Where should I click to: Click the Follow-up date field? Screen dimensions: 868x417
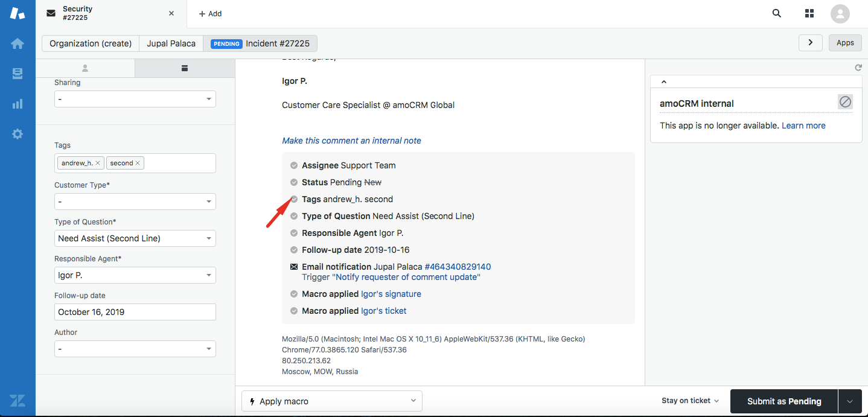[x=135, y=312]
